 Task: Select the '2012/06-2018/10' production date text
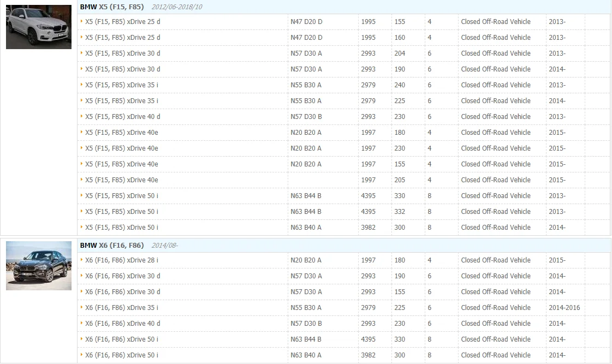click(x=177, y=7)
